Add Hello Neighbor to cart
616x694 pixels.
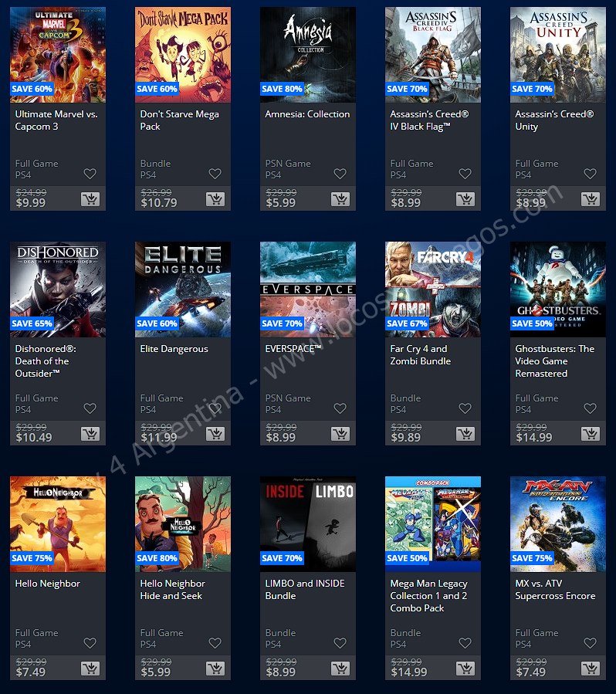click(90, 669)
